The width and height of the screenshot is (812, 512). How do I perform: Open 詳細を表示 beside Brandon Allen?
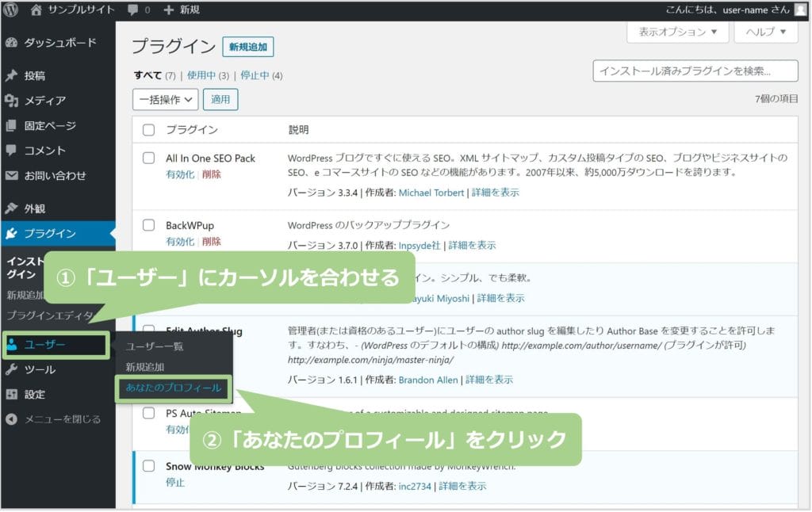point(489,380)
